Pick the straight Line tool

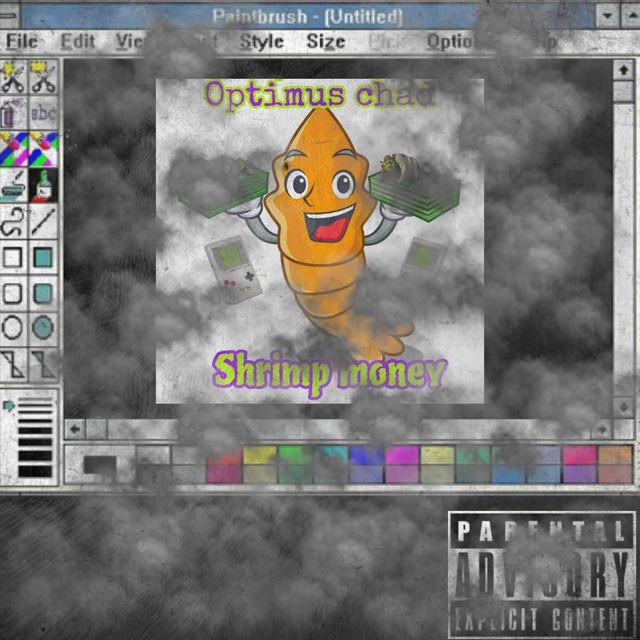pyautogui.click(x=43, y=222)
